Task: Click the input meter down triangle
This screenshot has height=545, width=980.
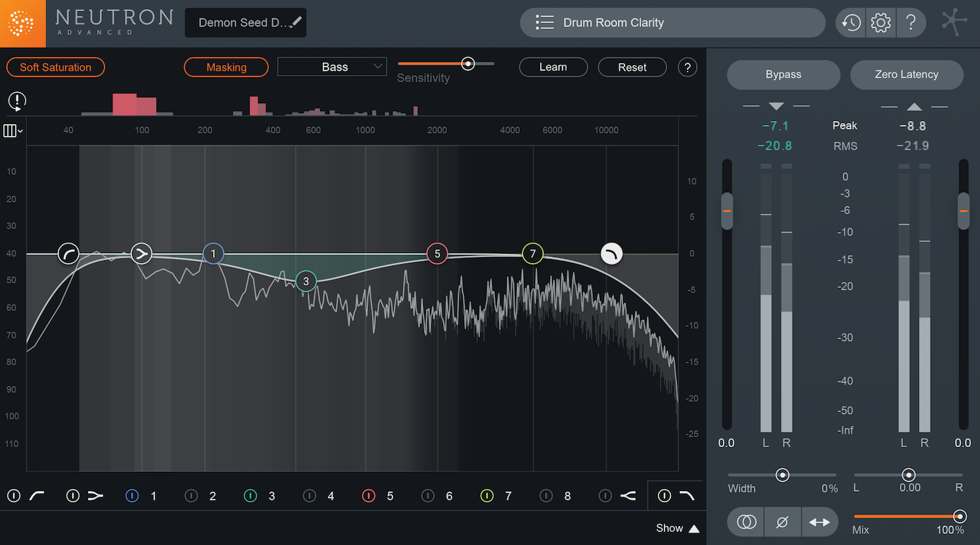Action: point(776,106)
